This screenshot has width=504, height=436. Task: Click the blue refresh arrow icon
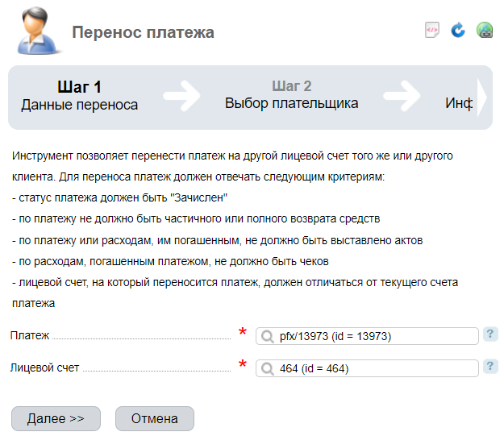[x=458, y=30]
